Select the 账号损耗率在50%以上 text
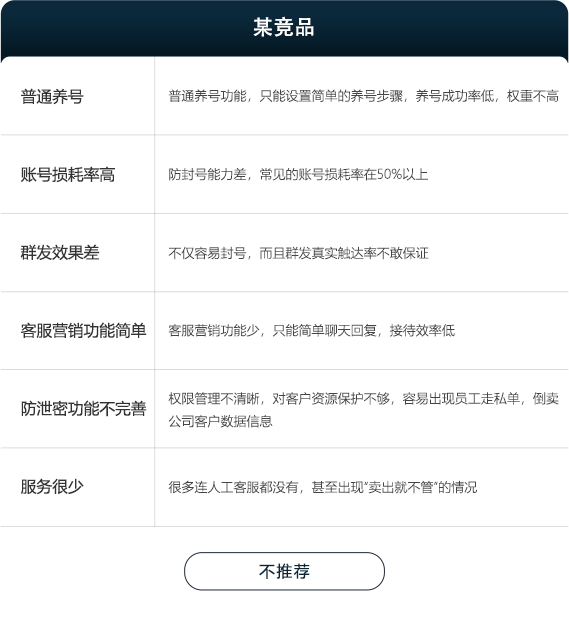Image resolution: width=569 pixels, height=618 pixels. point(363,174)
